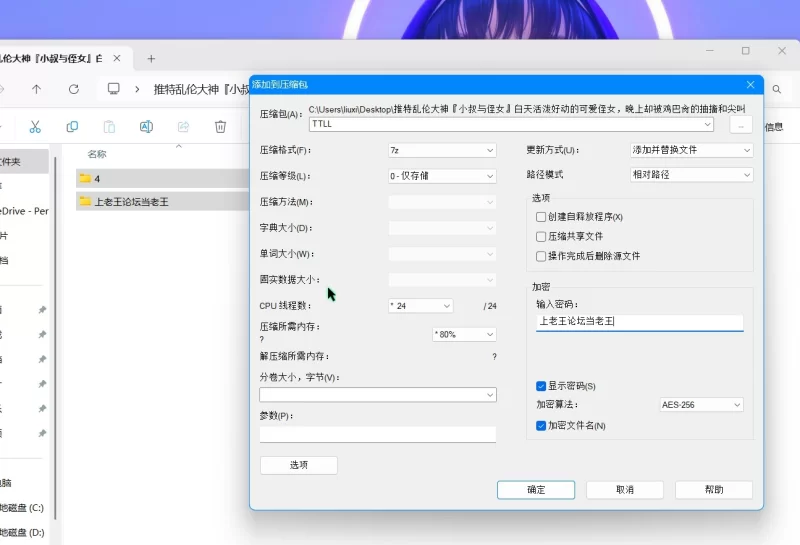This screenshot has width=800, height=545.
Task: Close the current Explorer tab
Action: click(x=117, y=58)
